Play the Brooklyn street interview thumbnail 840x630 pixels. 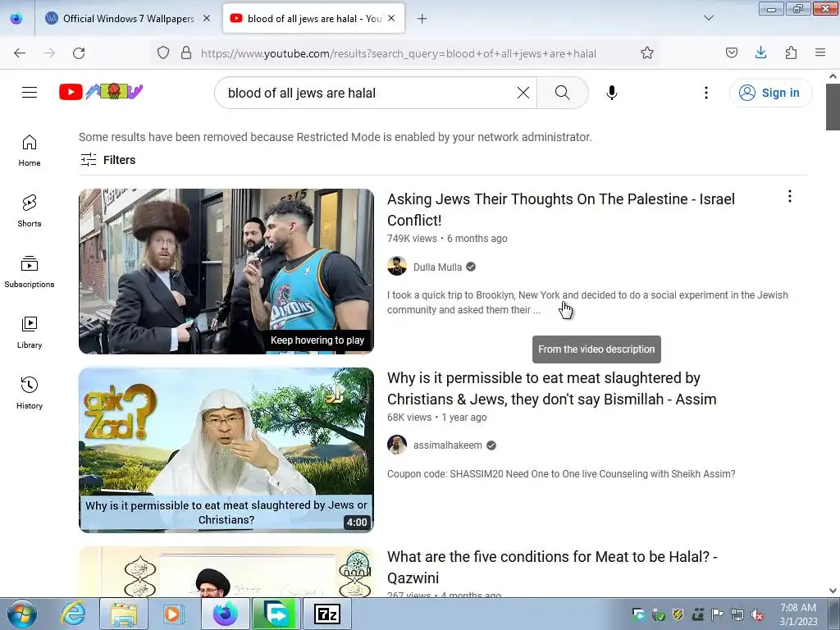tap(226, 271)
